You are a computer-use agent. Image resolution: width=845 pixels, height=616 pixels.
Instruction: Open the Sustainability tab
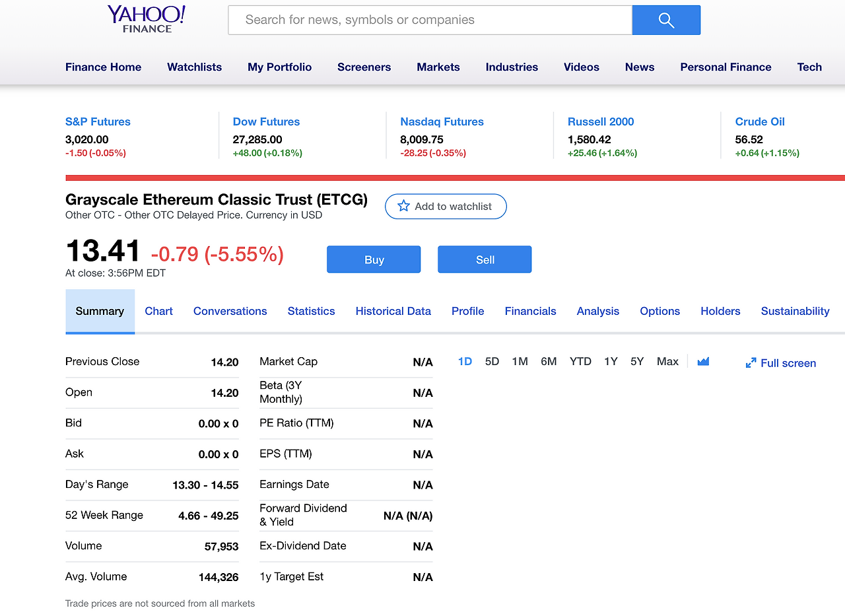[795, 311]
